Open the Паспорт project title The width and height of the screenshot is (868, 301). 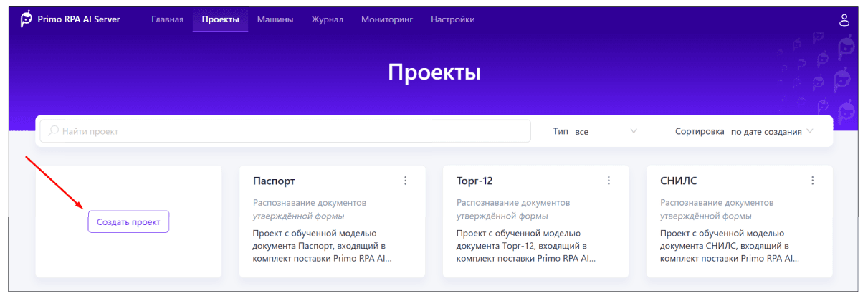(274, 181)
